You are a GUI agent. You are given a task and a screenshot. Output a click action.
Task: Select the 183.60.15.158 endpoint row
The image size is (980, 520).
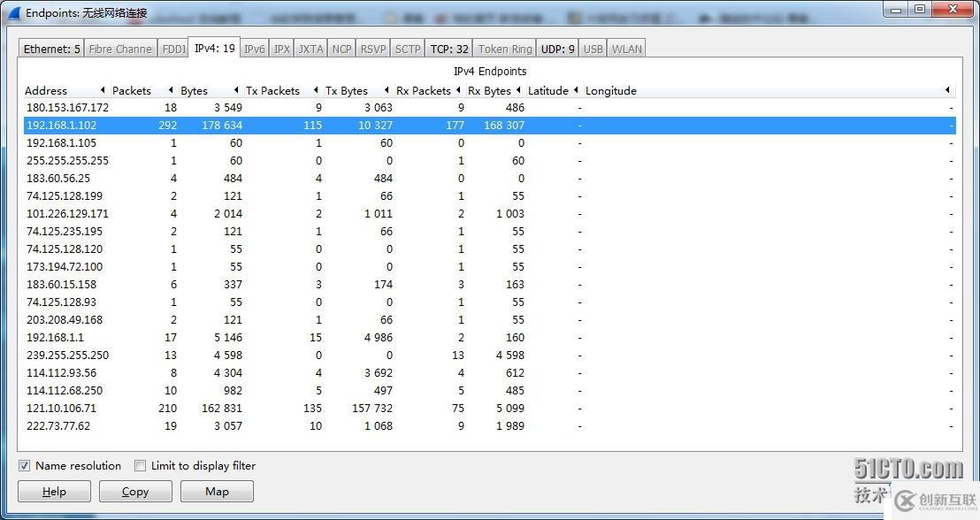tap(489, 285)
